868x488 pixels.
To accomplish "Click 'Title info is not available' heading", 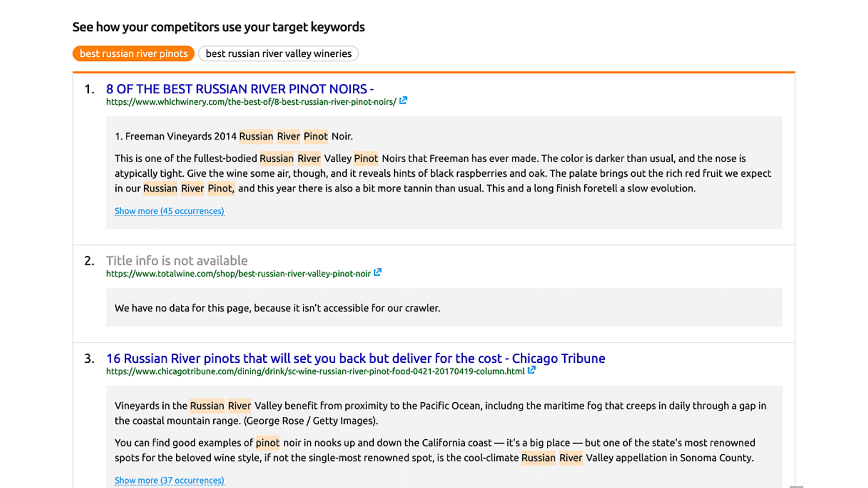I will tap(176, 261).
